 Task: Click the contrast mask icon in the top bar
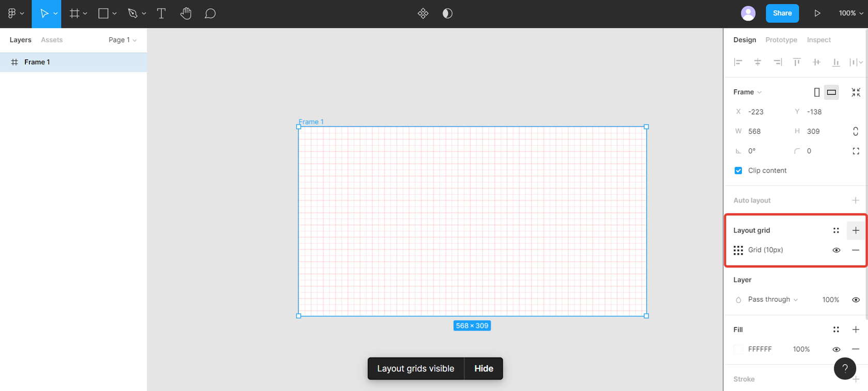(447, 13)
